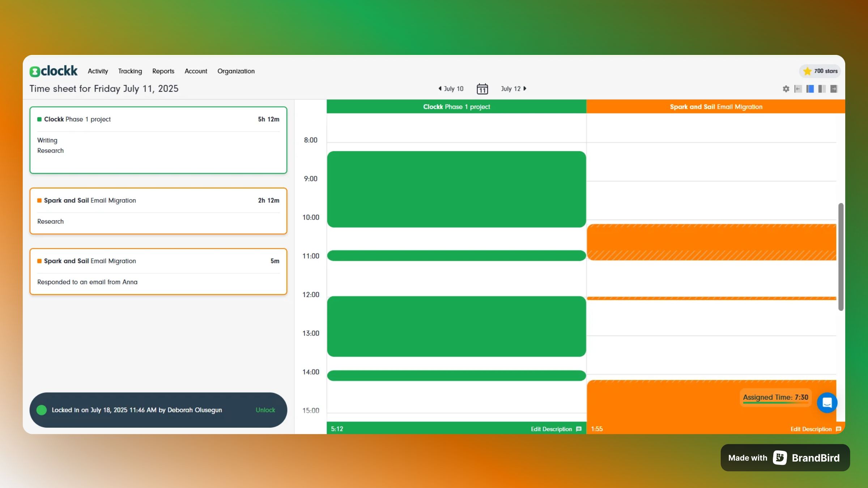The image size is (868, 488).
Task: Open the Account menu
Action: [x=196, y=71]
